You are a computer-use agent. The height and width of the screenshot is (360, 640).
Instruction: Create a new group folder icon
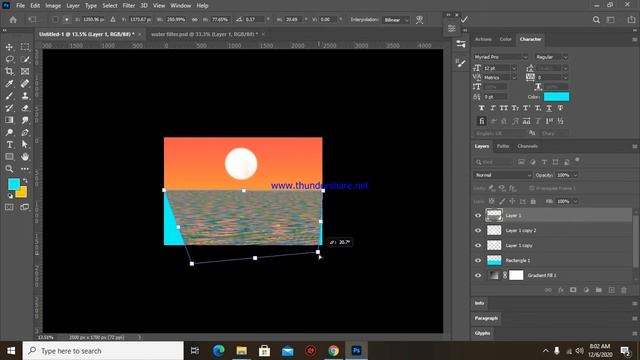click(x=599, y=290)
